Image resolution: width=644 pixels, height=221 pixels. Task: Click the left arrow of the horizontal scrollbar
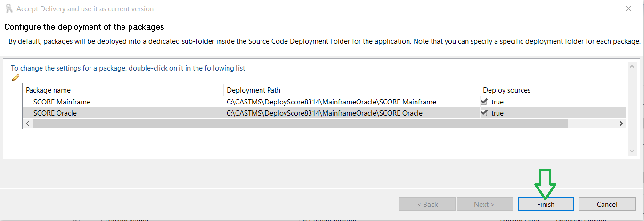pos(27,123)
